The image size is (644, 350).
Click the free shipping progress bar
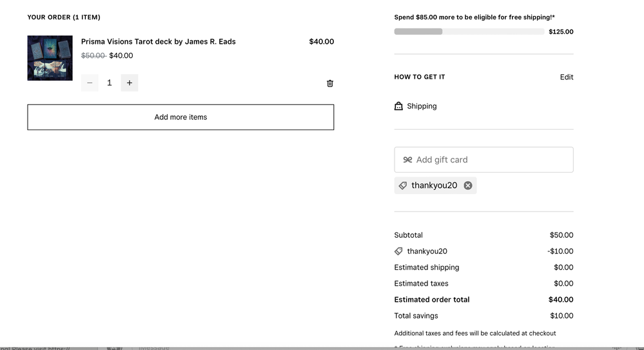tap(469, 32)
